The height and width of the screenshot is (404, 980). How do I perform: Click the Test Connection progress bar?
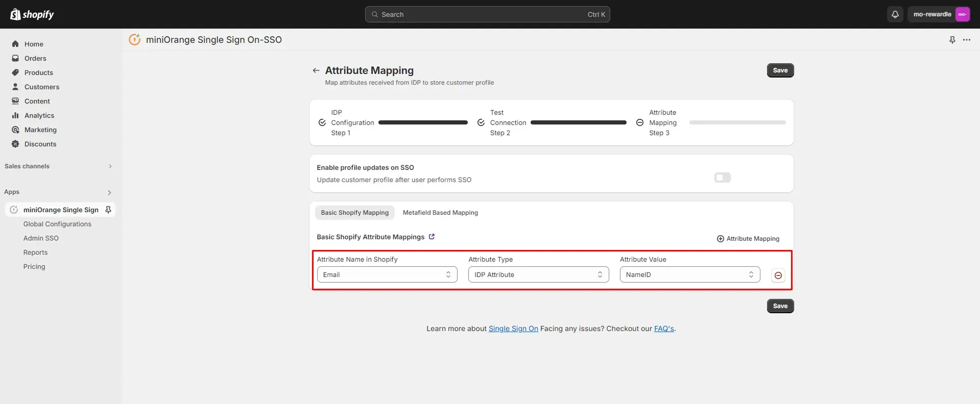(579, 122)
